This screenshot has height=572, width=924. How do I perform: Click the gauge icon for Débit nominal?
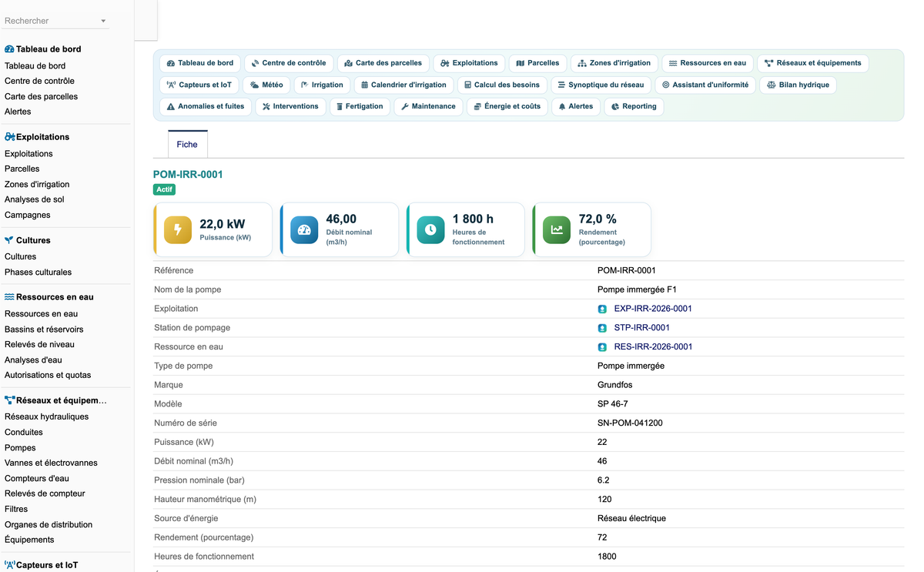304,229
